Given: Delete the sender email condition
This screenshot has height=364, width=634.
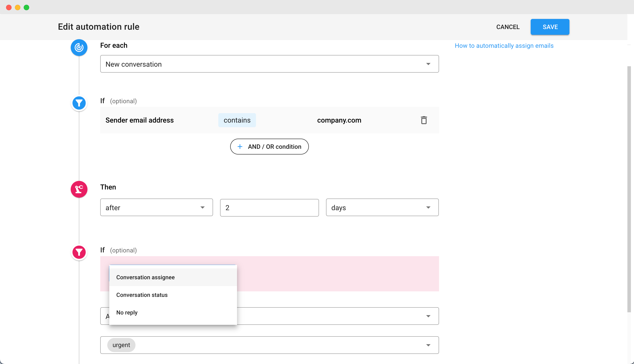Looking at the screenshot, I should [424, 120].
